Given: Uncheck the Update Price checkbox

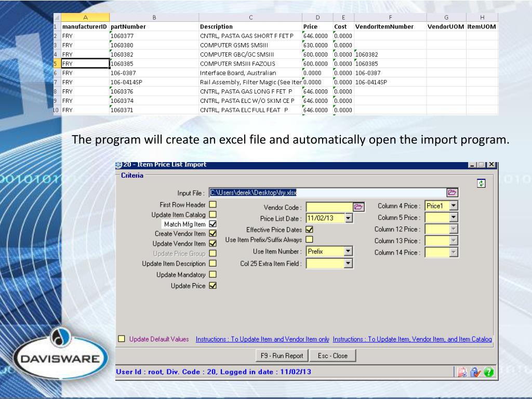Looking at the screenshot, I should pos(212,286).
